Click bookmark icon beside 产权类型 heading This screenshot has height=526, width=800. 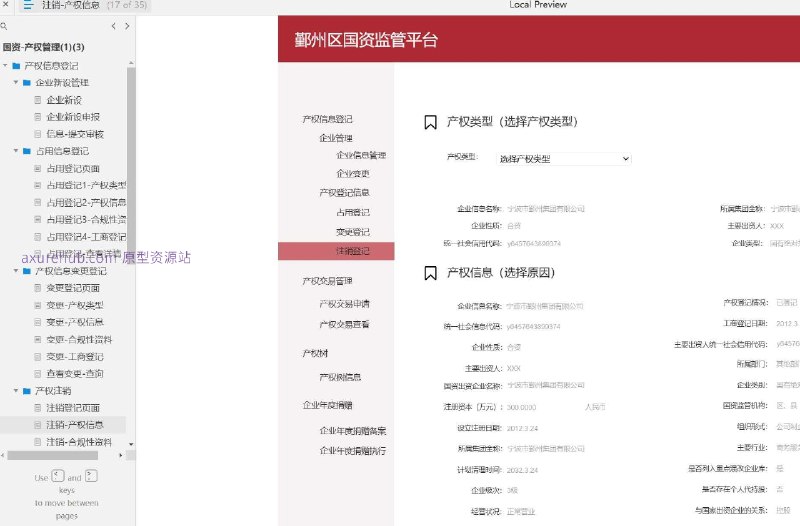tap(430, 122)
